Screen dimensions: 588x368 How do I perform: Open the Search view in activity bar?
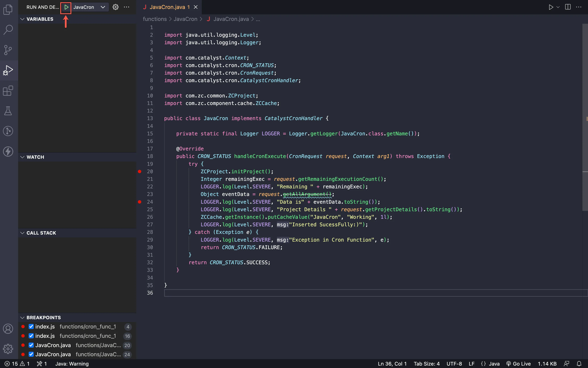8,30
